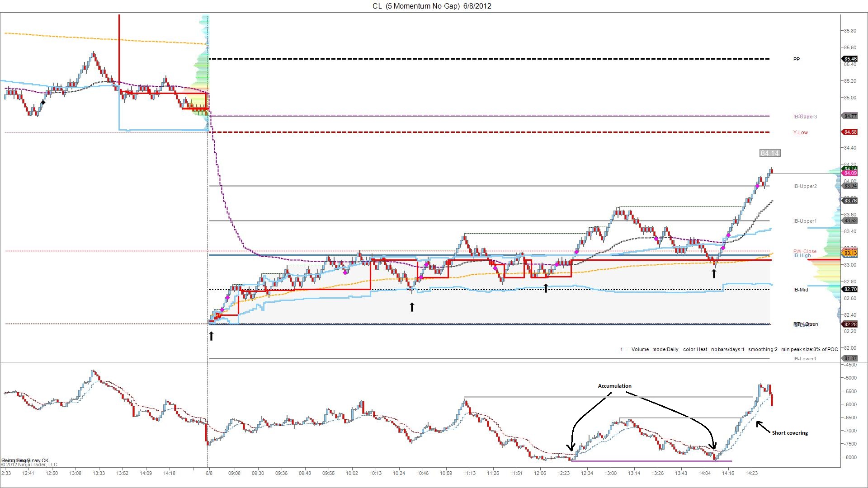Click the 11:26 time axis label
868x488 pixels.
coord(493,473)
